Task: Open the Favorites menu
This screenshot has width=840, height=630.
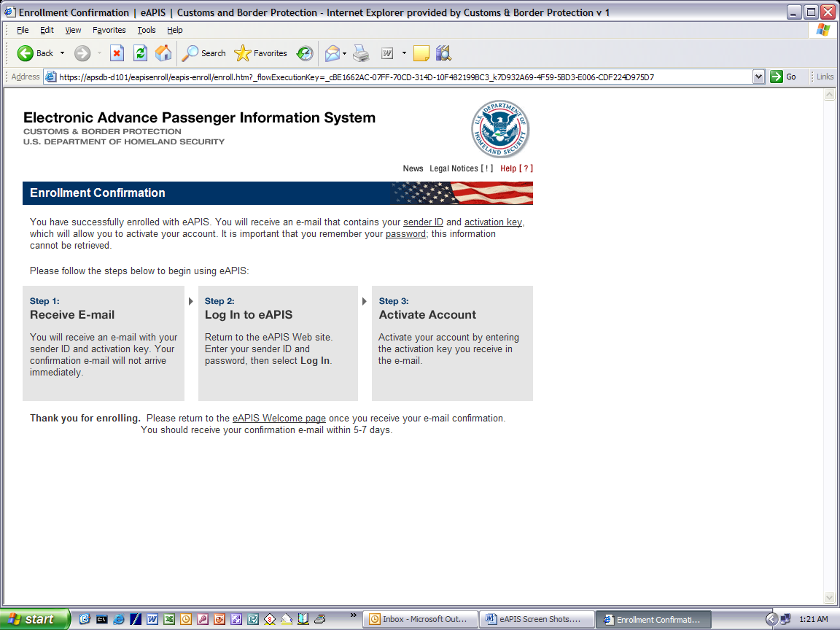Action: tap(109, 30)
